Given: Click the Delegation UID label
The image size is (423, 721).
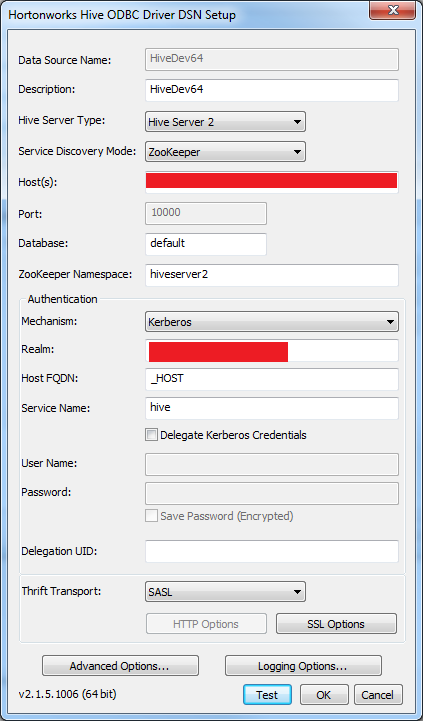Looking at the screenshot, I should click(x=59, y=550).
